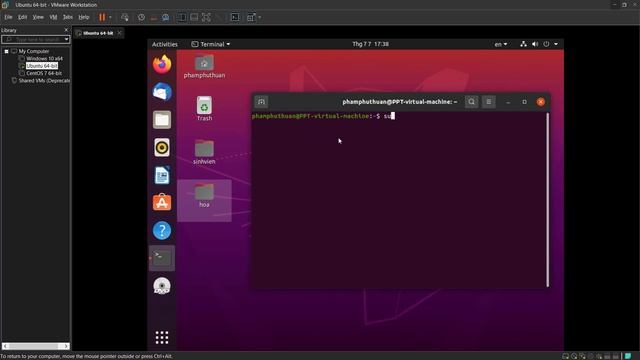Click the Terminal icon in the dock

pos(162,258)
